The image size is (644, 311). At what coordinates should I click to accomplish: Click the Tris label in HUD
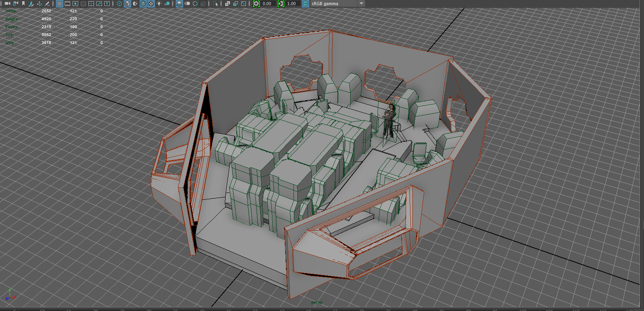(x=10, y=35)
